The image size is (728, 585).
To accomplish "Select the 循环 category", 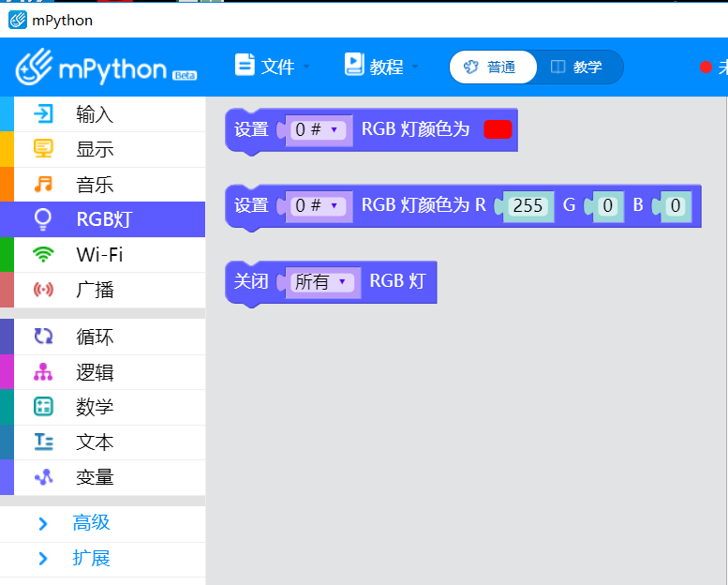I will tap(103, 337).
